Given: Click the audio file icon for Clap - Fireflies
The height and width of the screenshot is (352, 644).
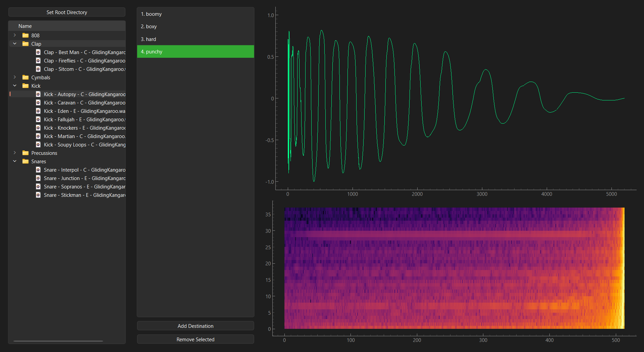Looking at the screenshot, I should (x=38, y=60).
